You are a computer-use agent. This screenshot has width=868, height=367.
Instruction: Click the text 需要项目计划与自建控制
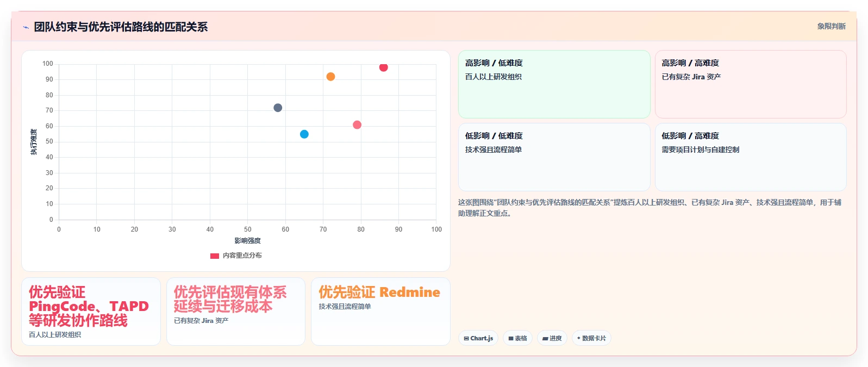[700, 150]
